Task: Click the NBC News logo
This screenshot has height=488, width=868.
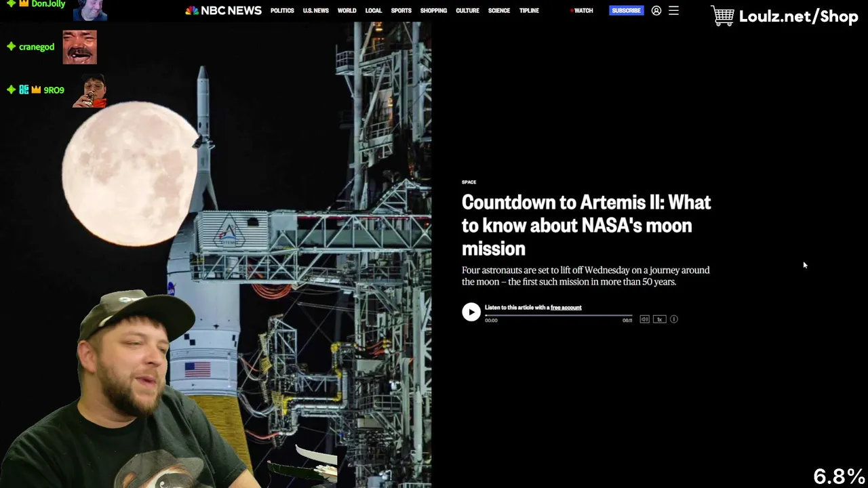Action: tap(223, 10)
